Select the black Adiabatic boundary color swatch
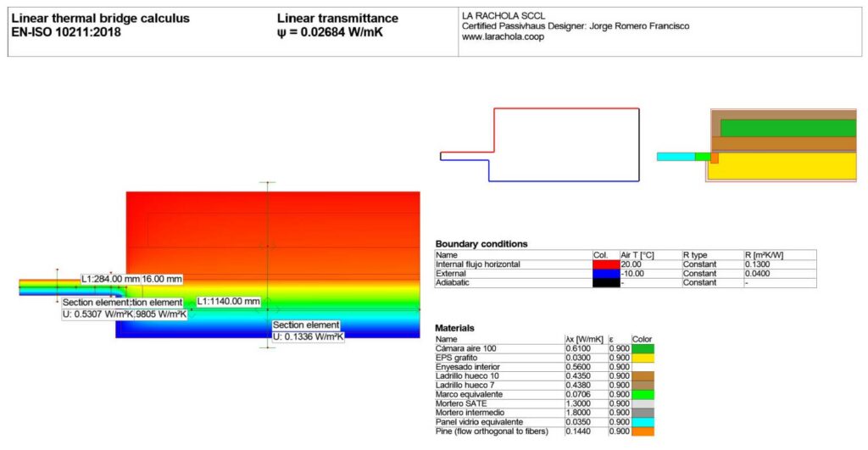Image resolution: width=868 pixels, height=450 pixels. pos(605,283)
